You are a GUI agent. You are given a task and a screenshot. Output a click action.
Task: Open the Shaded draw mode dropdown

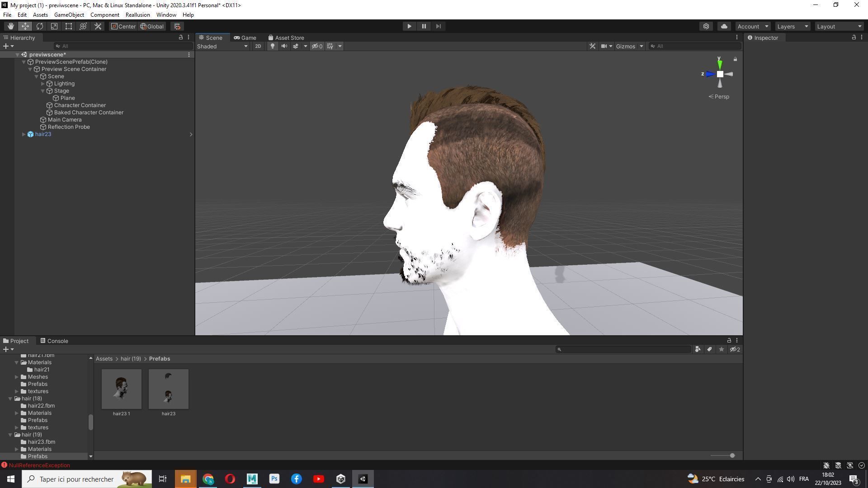coord(222,46)
